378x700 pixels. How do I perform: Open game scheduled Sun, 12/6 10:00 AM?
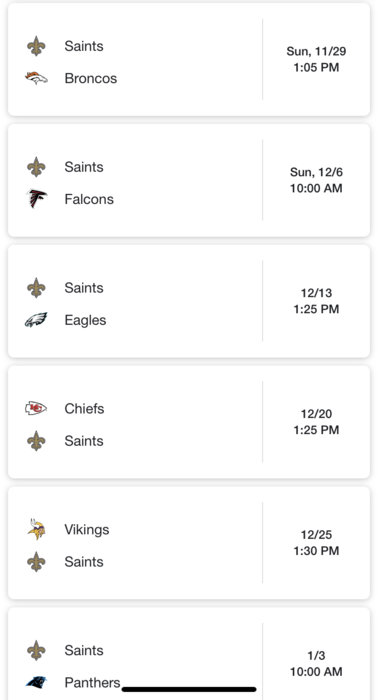(189, 180)
